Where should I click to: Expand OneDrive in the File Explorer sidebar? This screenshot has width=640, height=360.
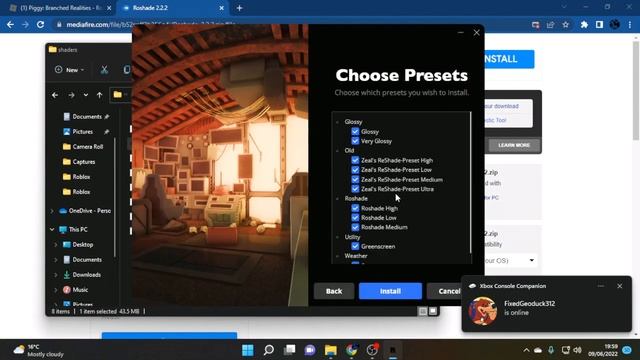[x=52, y=211]
